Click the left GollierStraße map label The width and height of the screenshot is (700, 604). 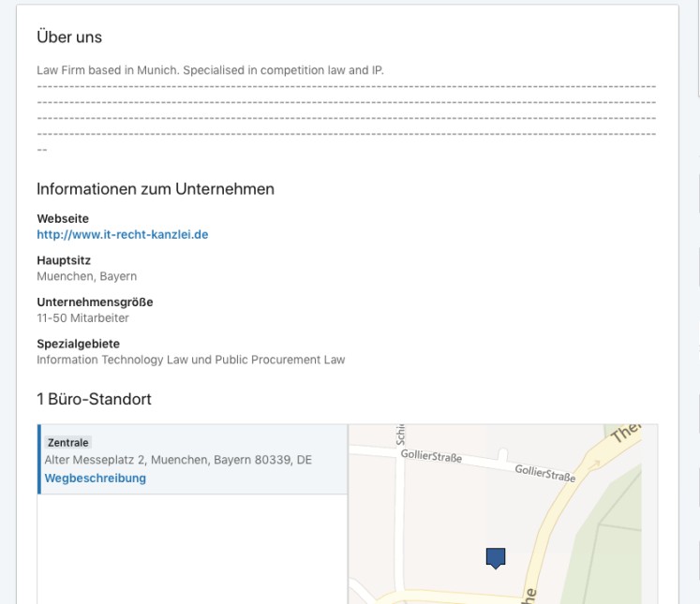pos(430,456)
